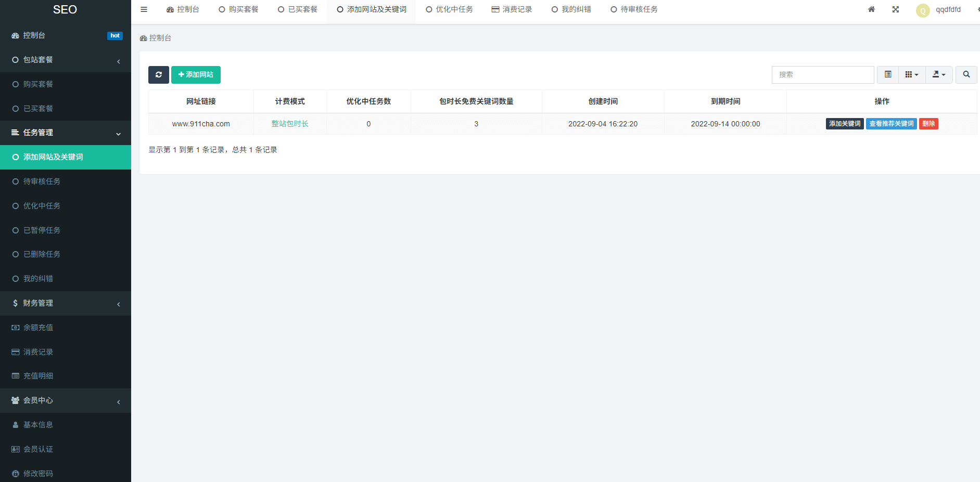980x482 pixels.
Task: Switch to the 消费记录 tab
Action: click(x=512, y=9)
